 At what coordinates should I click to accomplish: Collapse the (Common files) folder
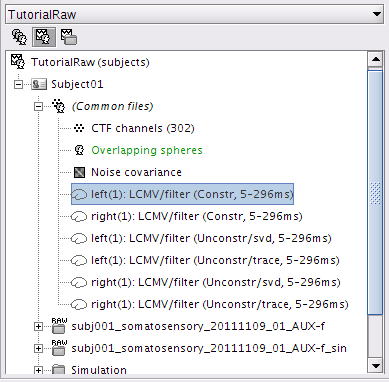point(39,106)
